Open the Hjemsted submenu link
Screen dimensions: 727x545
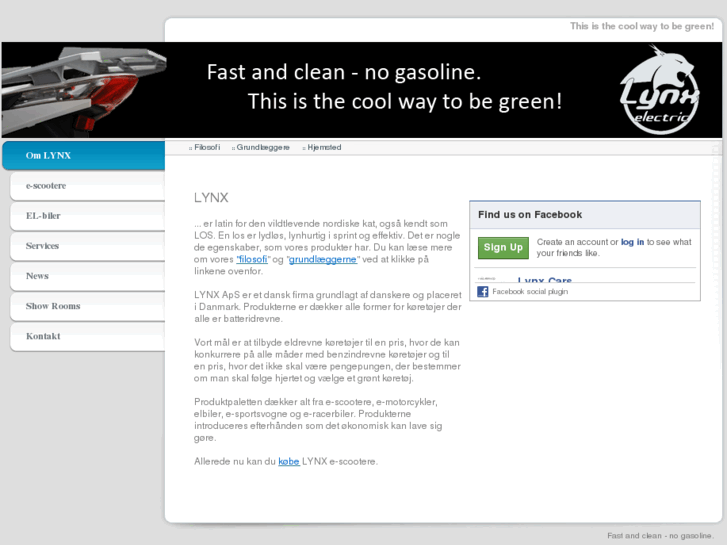[324, 147]
